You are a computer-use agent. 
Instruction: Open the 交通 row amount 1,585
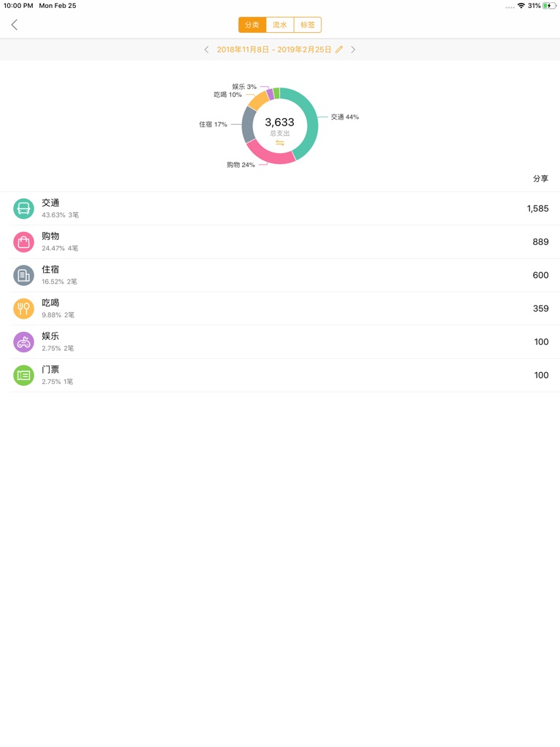(537, 209)
